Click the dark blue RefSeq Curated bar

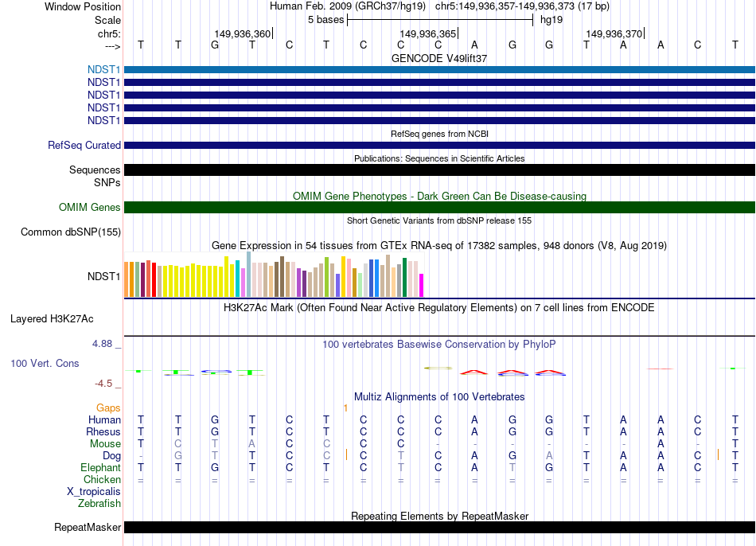click(x=439, y=145)
